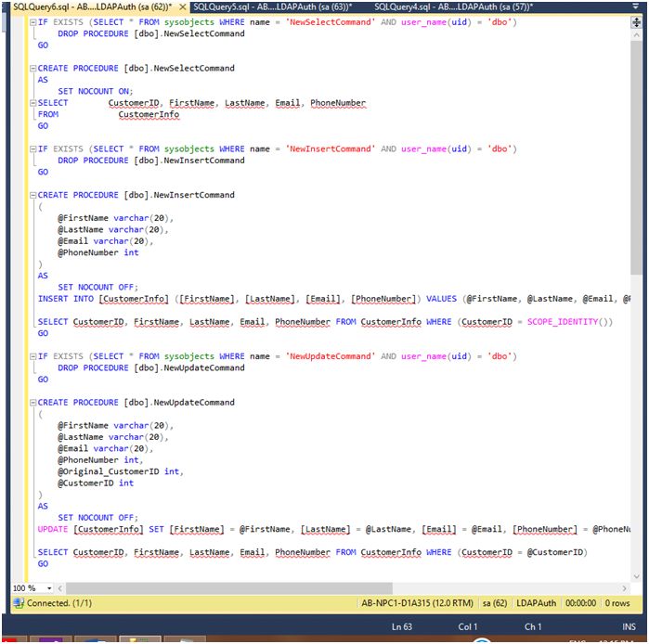Click the 'NewSelectCommand' red string literal

(331, 22)
